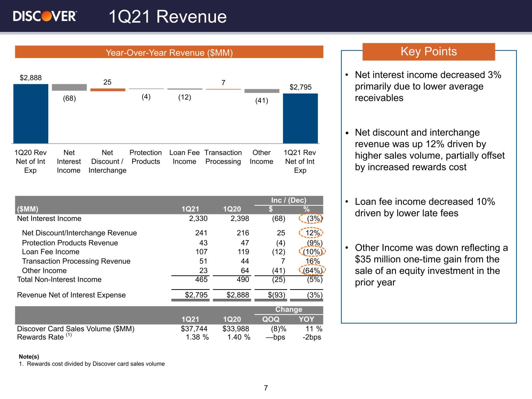532x399 pixels.
Task: Click the '25' label above the orange bar
Action: pos(107,82)
